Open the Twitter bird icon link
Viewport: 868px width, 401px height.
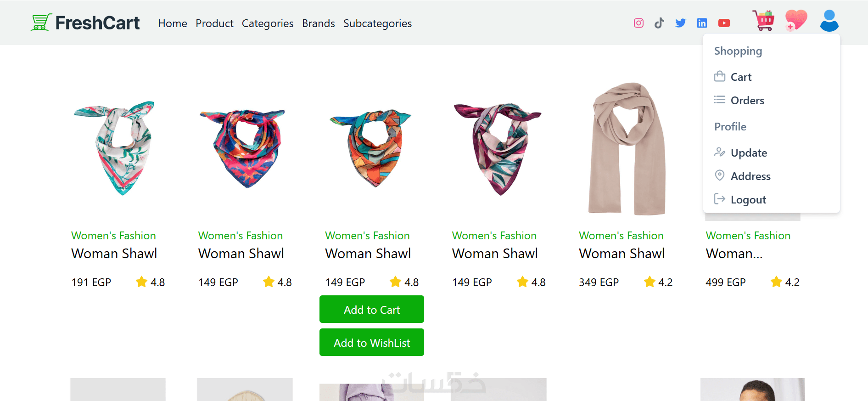point(680,23)
